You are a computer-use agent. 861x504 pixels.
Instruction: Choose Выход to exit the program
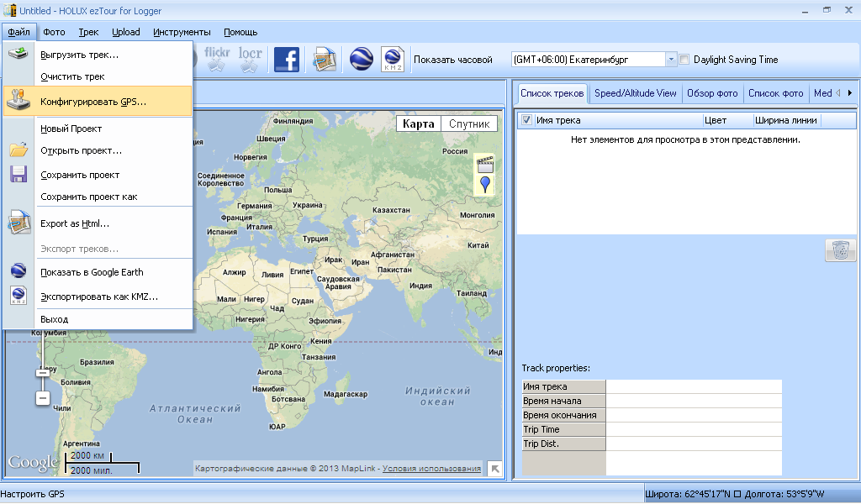click(98, 319)
